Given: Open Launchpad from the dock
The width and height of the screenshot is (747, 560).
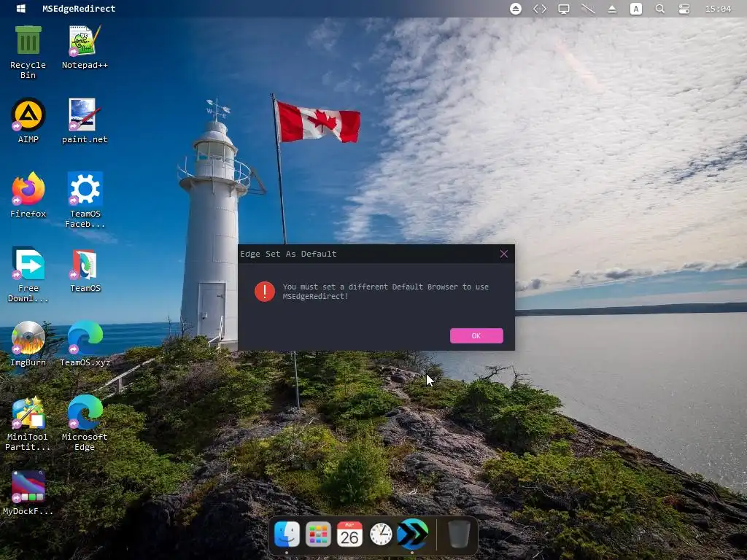Looking at the screenshot, I should (318, 534).
